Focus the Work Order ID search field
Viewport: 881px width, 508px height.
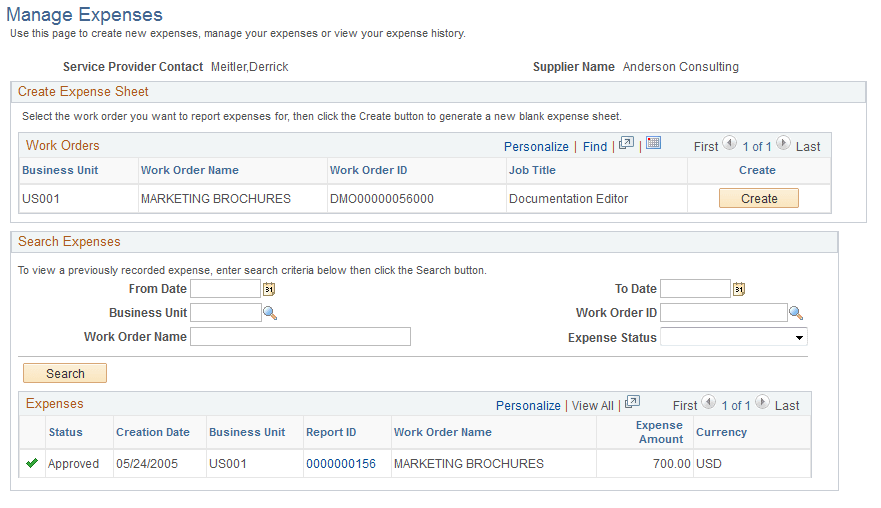[724, 312]
